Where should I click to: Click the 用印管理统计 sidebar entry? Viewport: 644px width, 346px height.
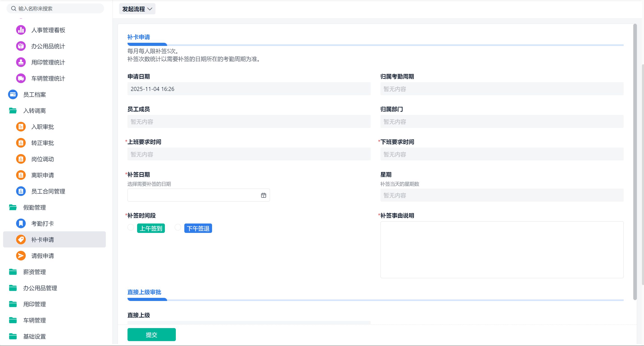tap(48, 62)
